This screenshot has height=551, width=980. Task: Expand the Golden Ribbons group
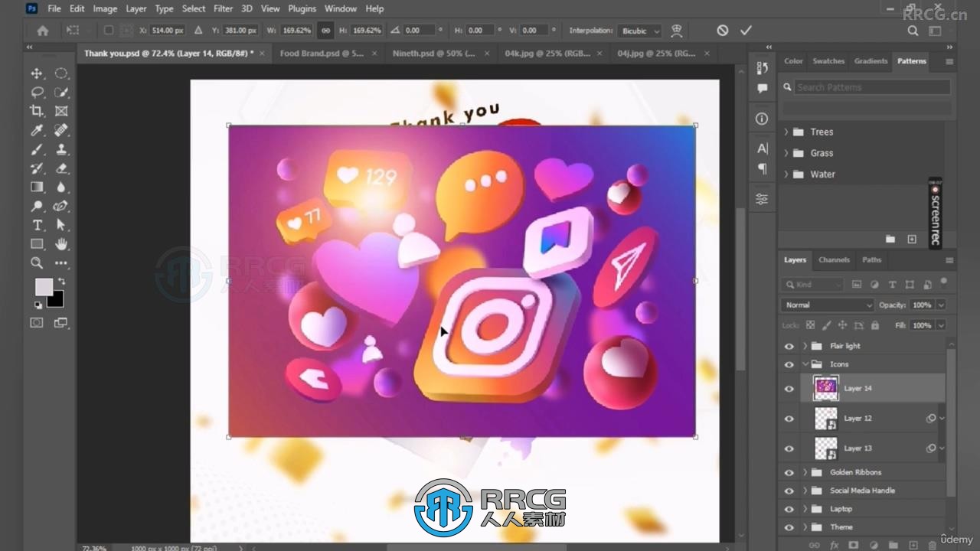tap(805, 472)
